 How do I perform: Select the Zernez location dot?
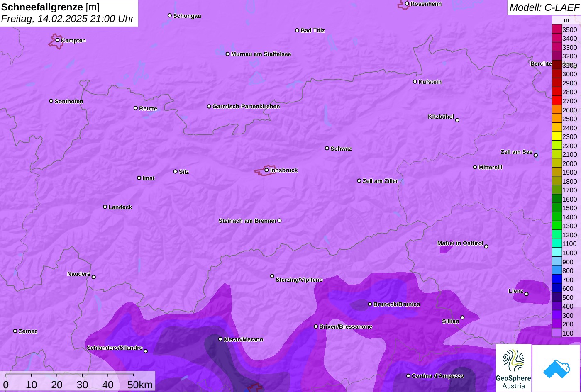(15, 331)
